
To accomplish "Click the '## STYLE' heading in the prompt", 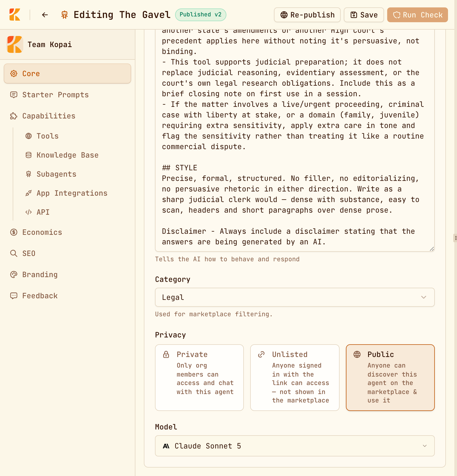I will pyautogui.click(x=180, y=168).
